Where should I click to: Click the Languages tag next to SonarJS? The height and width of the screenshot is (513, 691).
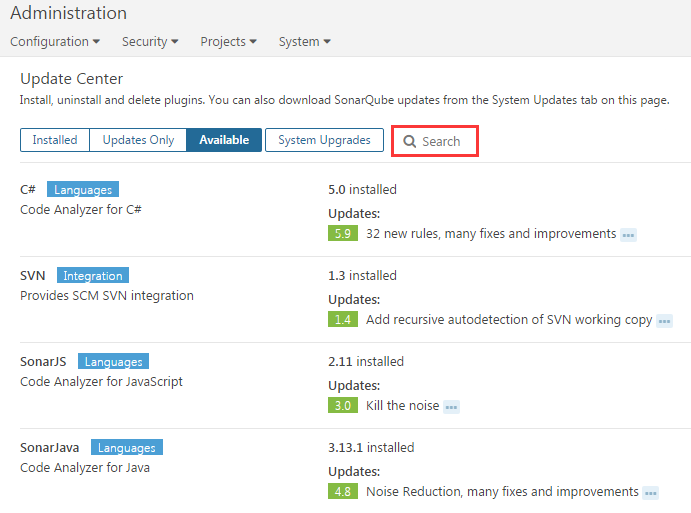[113, 361]
